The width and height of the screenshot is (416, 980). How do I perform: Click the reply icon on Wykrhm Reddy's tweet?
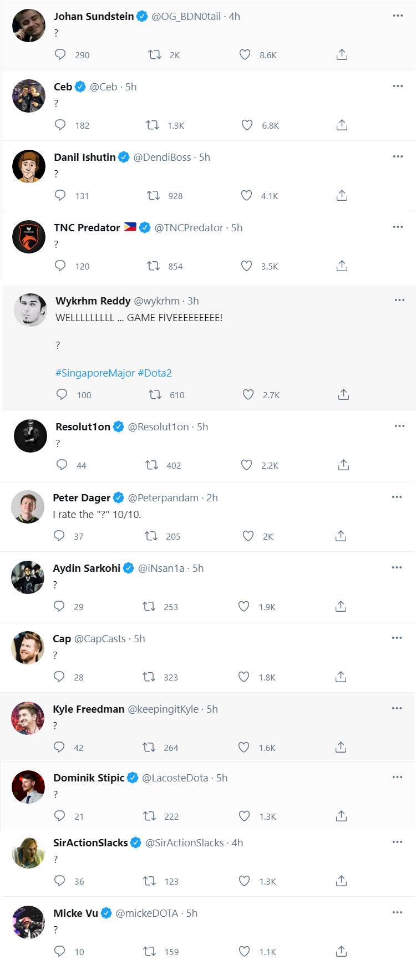pyautogui.click(x=62, y=394)
